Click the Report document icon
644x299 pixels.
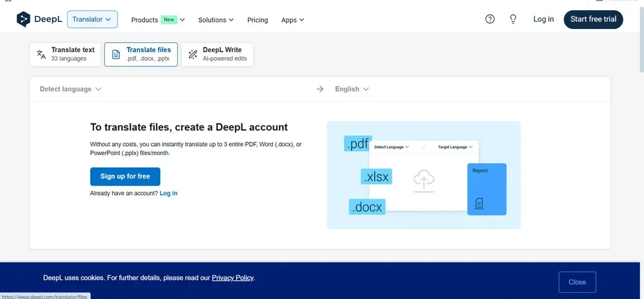point(478,203)
